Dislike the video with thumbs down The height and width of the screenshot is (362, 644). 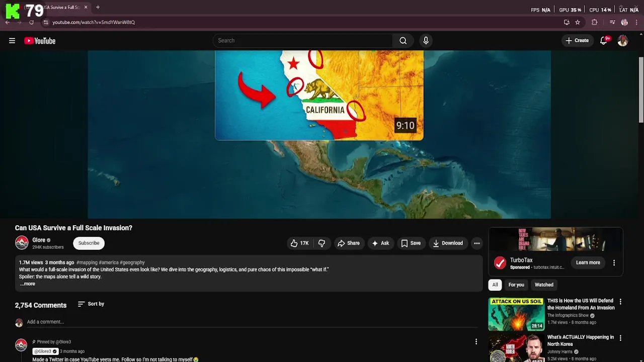[x=321, y=243]
